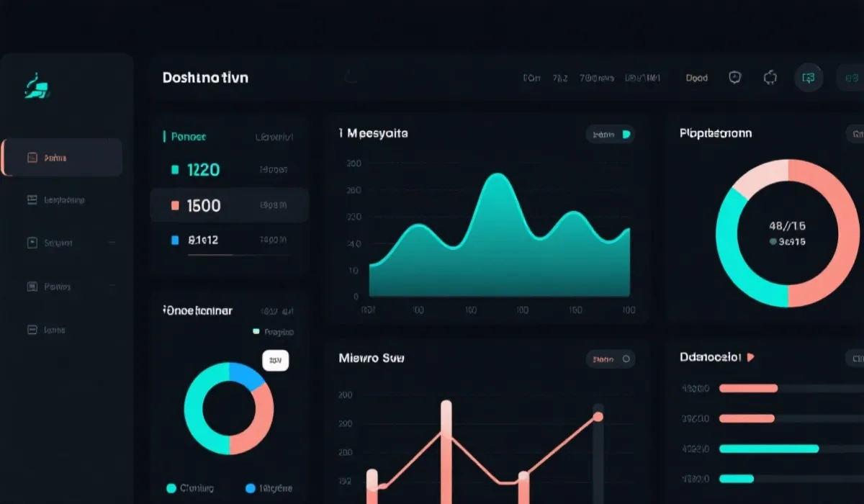Click the fourth sidebar item's icon
The image size is (864, 504).
pyautogui.click(x=32, y=287)
